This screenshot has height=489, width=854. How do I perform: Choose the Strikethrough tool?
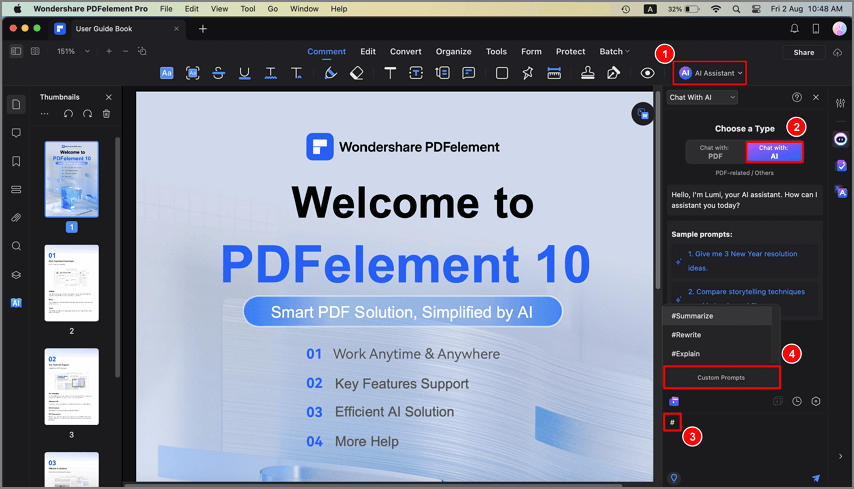[x=218, y=73]
